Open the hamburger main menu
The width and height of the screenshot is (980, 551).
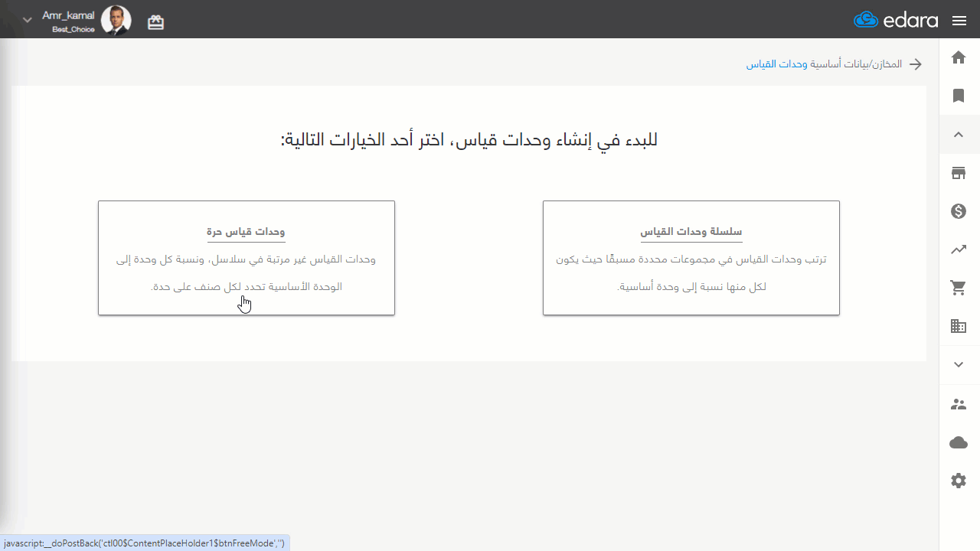point(959,21)
